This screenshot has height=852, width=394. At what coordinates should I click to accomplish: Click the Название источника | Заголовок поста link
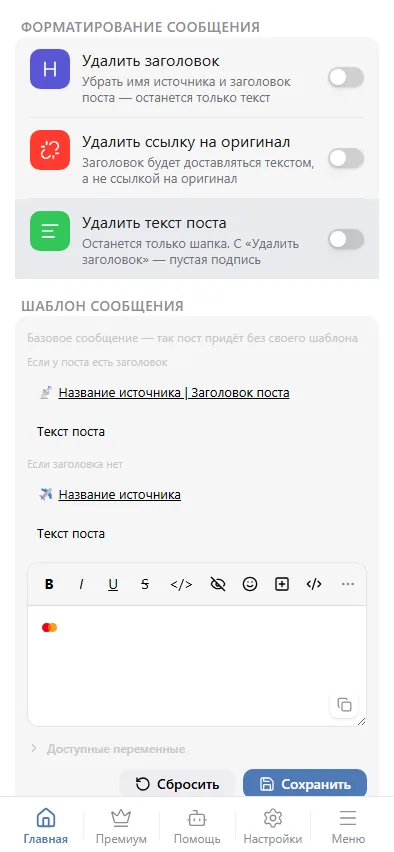[174, 392]
